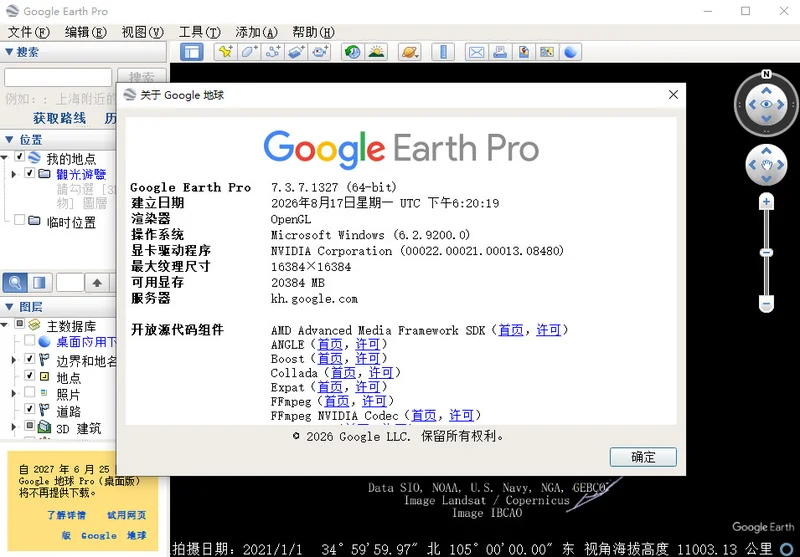Open the planet switcher (Saturn icon)
This screenshot has width=800, height=557.
[410, 52]
